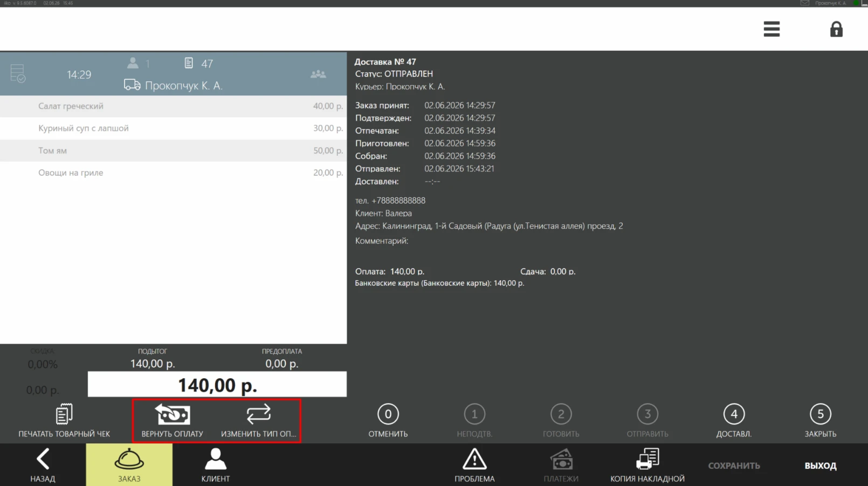The height and width of the screenshot is (486, 868).
Task: Set status 0 Отменить
Action: pyautogui.click(x=388, y=420)
